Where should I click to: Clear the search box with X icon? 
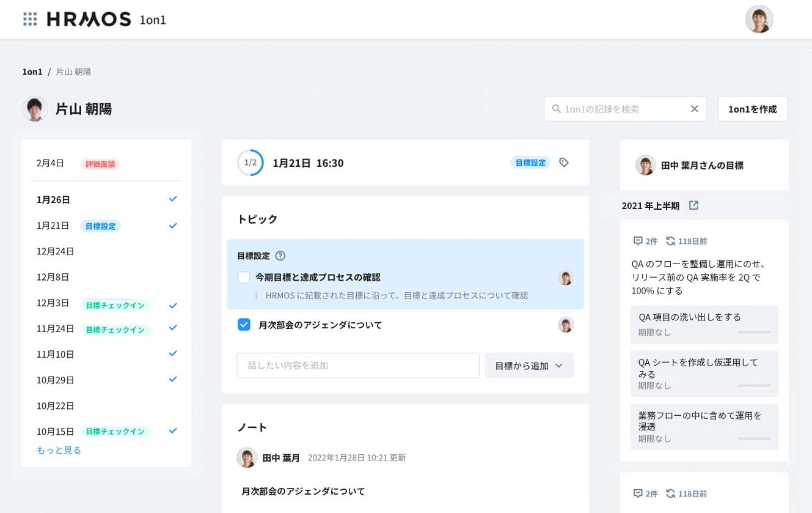tap(694, 109)
